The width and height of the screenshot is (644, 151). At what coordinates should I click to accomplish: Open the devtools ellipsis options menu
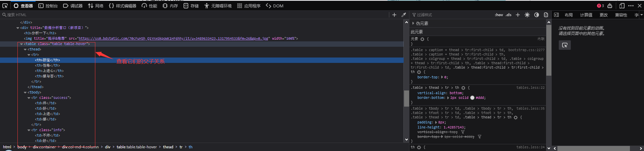pyautogui.click(x=631, y=6)
